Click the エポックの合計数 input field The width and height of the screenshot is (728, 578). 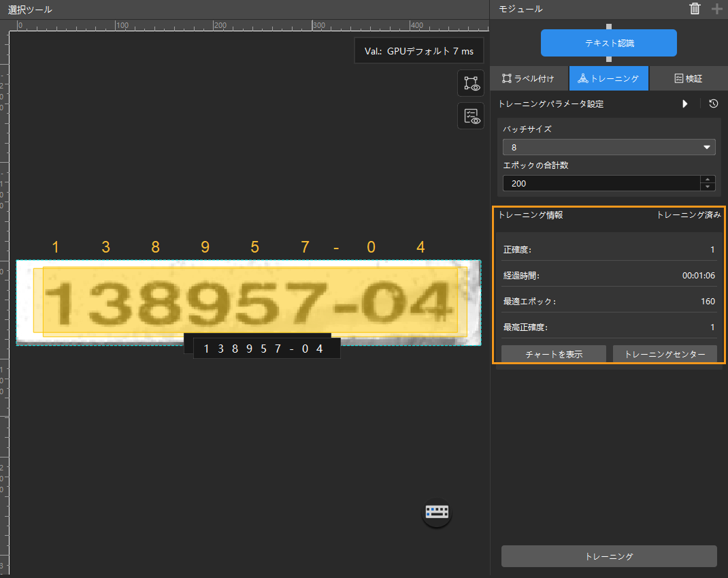pos(601,184)
